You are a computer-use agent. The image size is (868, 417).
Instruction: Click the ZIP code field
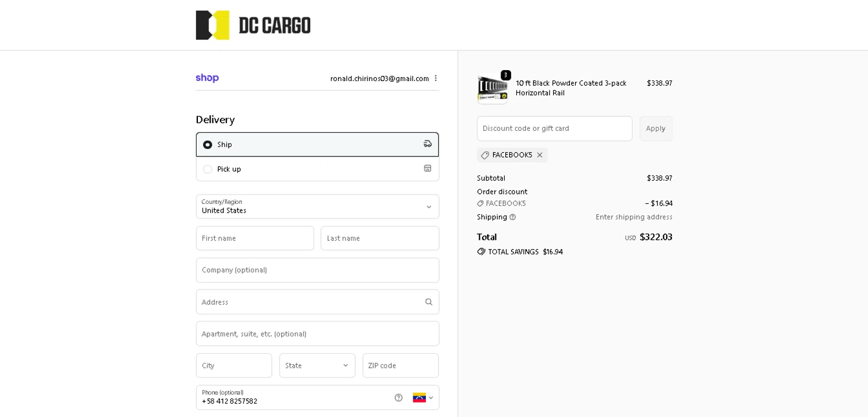(x=400, y=365)
